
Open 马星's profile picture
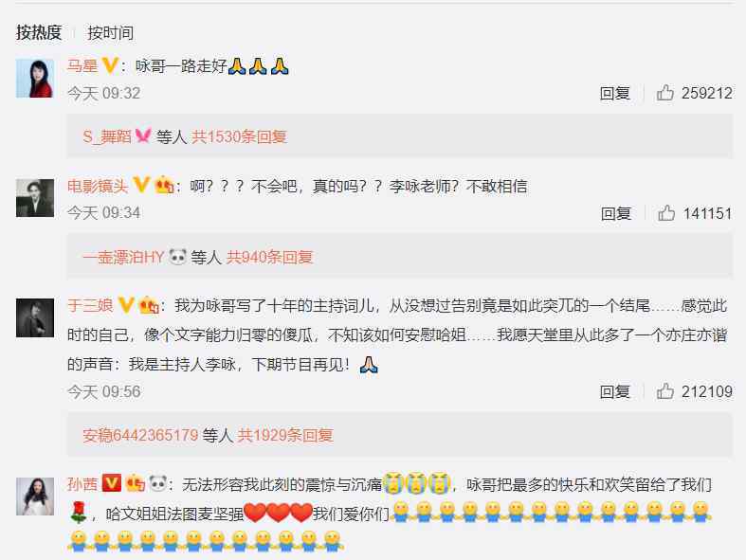[x=35, y=79]
